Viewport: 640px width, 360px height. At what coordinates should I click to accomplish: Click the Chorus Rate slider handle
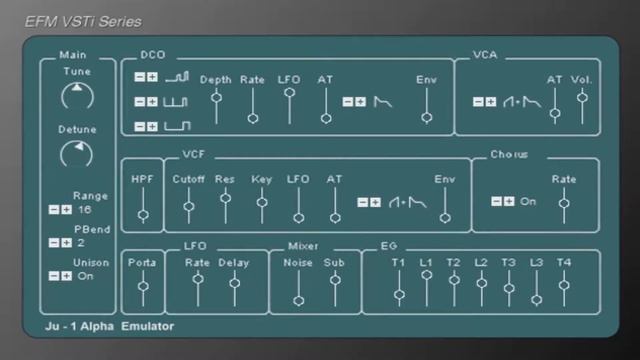[x=564, y=203]
